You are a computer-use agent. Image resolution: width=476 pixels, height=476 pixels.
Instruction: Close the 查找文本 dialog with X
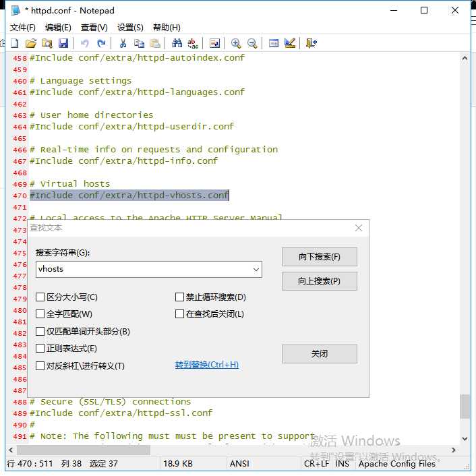tap(359, 228)
